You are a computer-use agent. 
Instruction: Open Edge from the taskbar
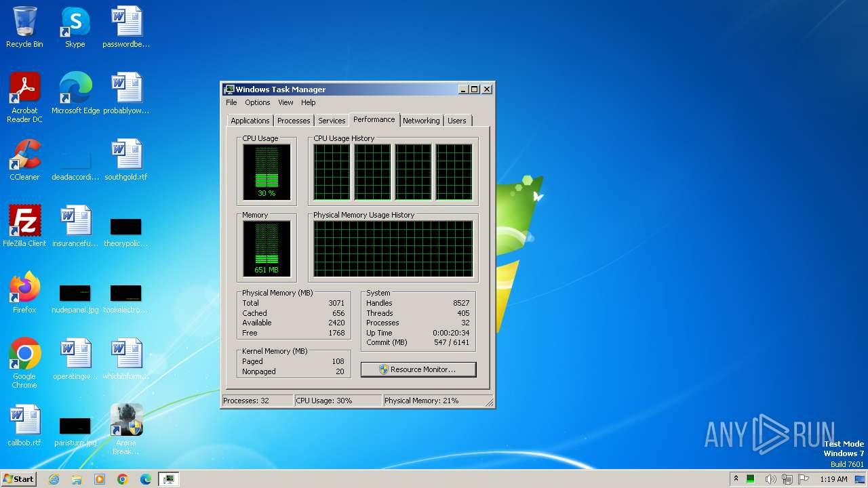coord(146,479)
